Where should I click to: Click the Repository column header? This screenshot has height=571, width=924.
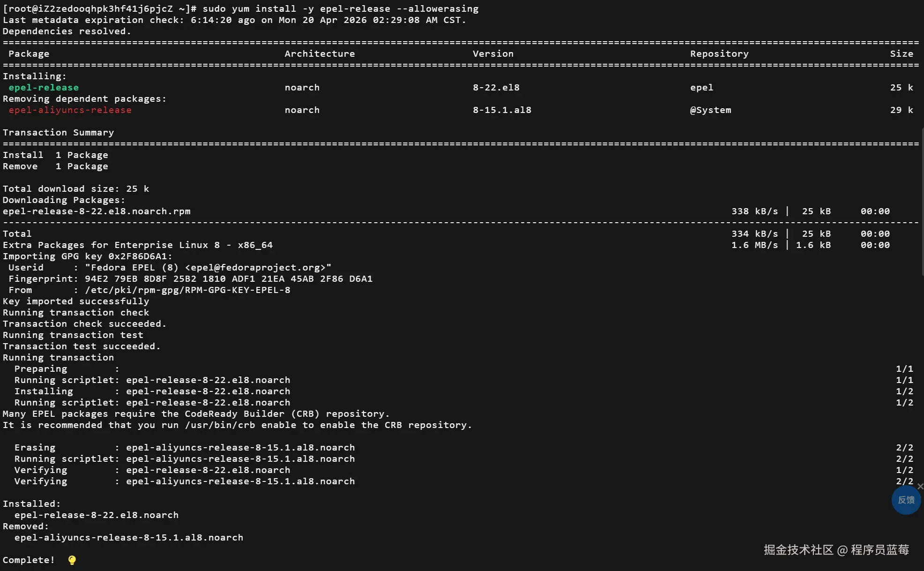click(719, 54)
